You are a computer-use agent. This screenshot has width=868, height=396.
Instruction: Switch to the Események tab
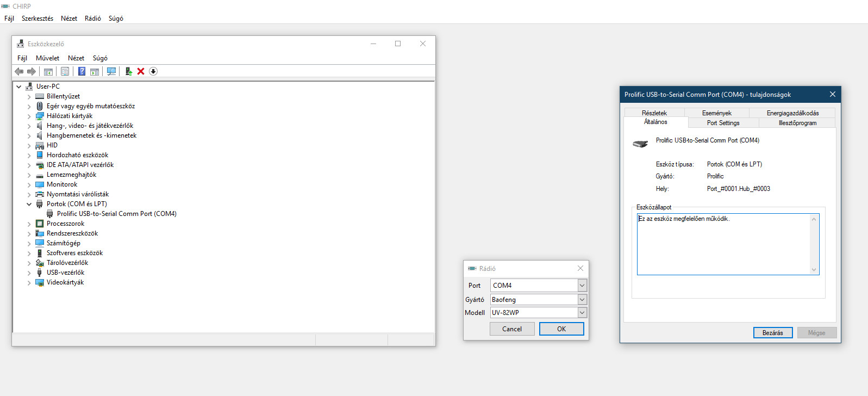717,113
